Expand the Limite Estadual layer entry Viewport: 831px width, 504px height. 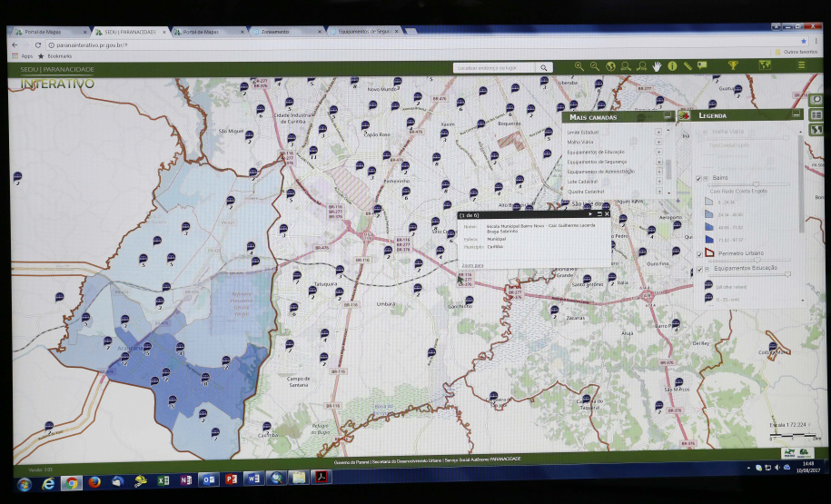coord(658,132)
